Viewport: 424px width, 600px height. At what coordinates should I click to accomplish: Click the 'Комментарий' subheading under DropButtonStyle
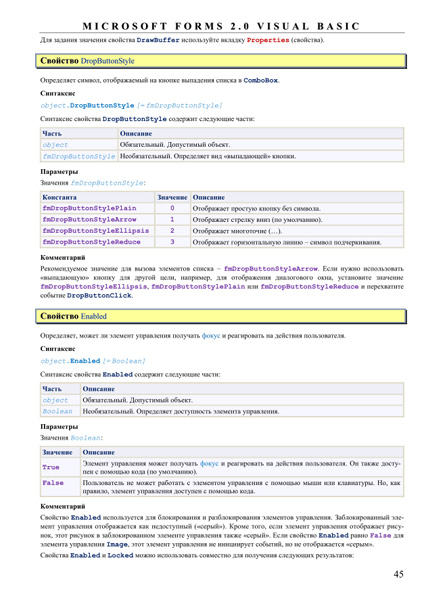point(63,258)
